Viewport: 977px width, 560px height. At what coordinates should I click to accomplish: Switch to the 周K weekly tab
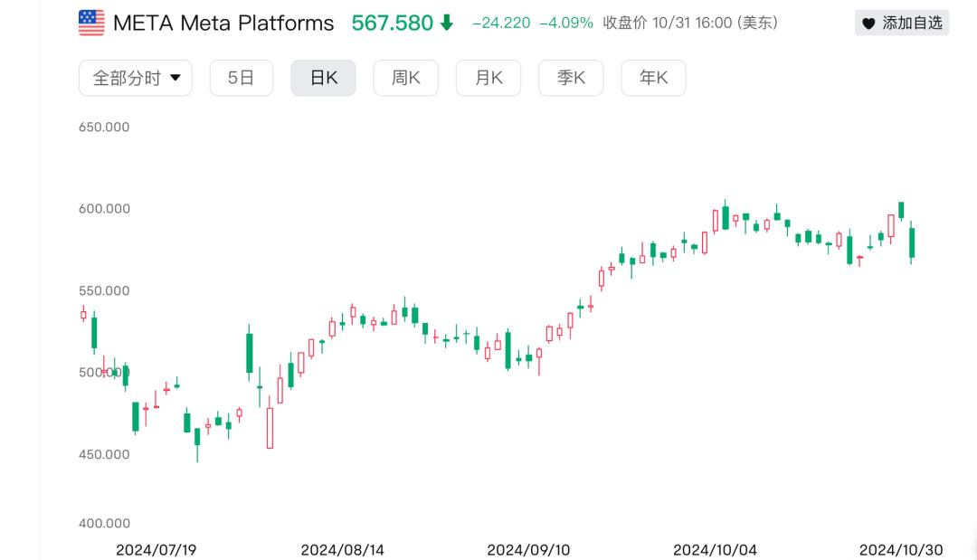click(405, 78)
